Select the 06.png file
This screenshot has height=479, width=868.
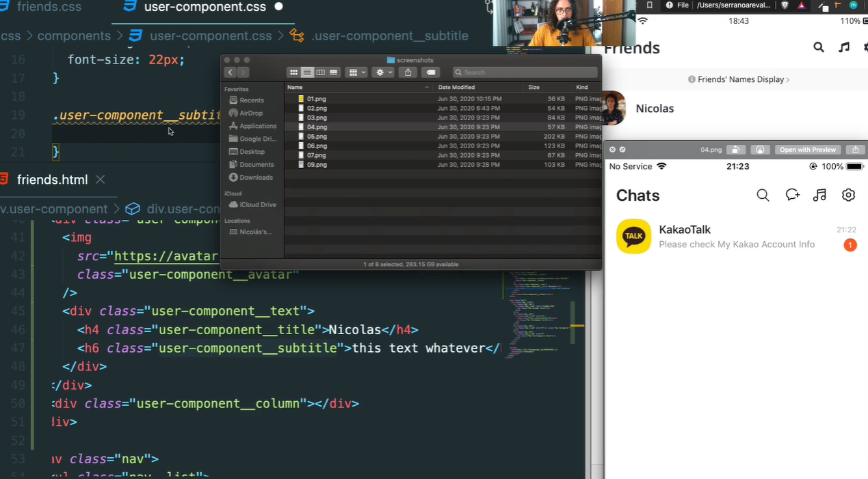[x=443, y=146]
